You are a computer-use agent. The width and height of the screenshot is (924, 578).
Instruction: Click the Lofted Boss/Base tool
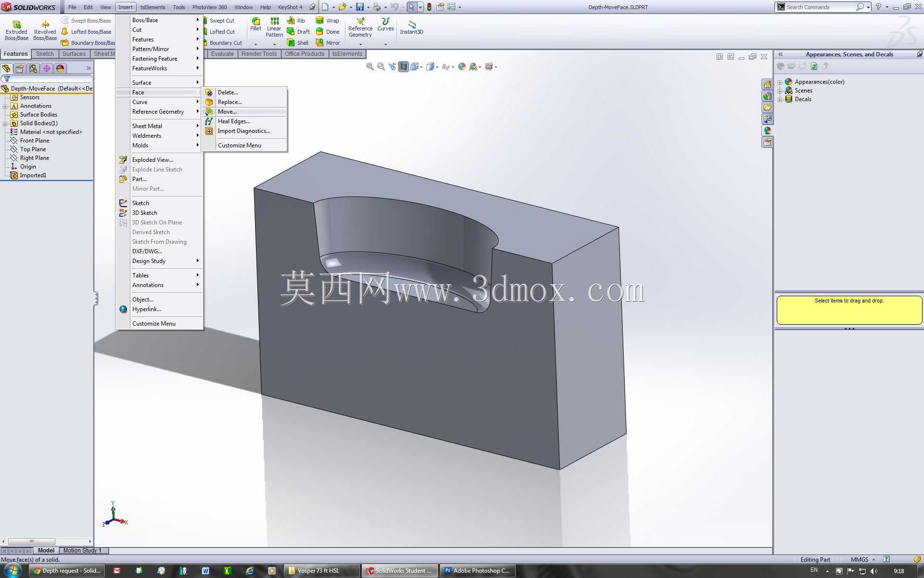coord(87,32)
